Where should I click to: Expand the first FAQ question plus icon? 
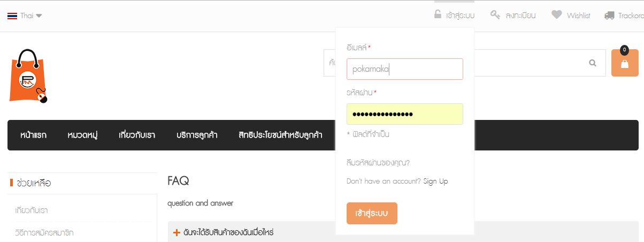tap(177, 232)
